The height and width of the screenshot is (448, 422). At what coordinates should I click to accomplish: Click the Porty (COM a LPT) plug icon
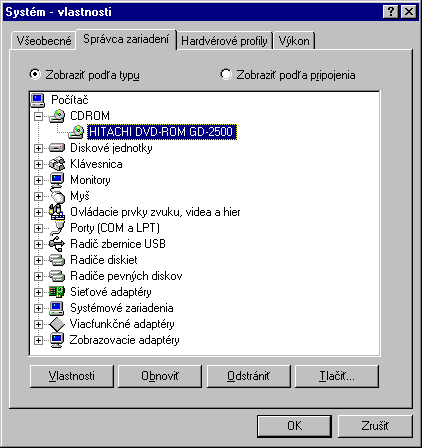click(57, 228)
